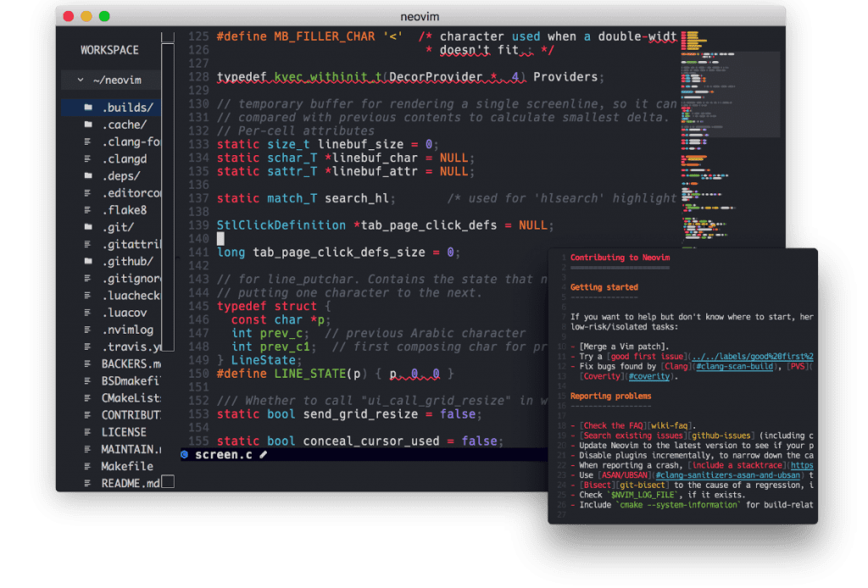This screenshot has width=868, height=588.
Task: Follow the wiki-faq link reference
Action: coord(670,426)
